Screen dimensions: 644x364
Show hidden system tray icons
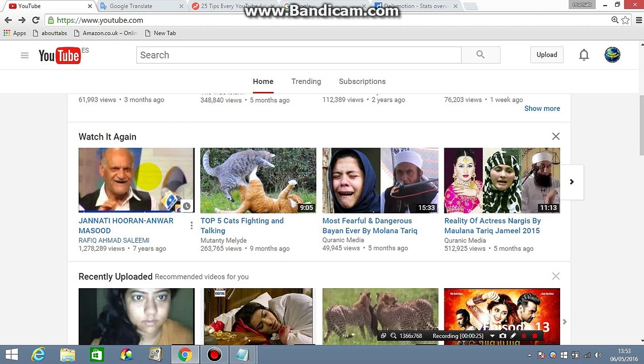pos(530,355)
